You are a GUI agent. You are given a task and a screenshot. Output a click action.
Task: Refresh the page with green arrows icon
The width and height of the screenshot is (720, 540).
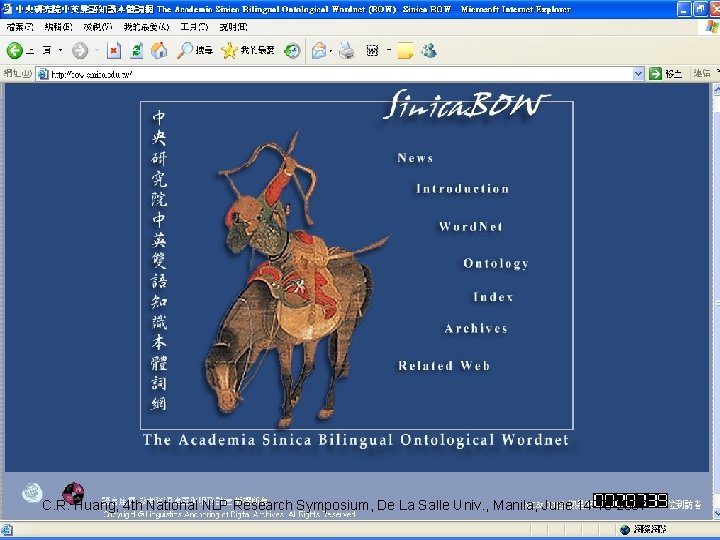136,50
